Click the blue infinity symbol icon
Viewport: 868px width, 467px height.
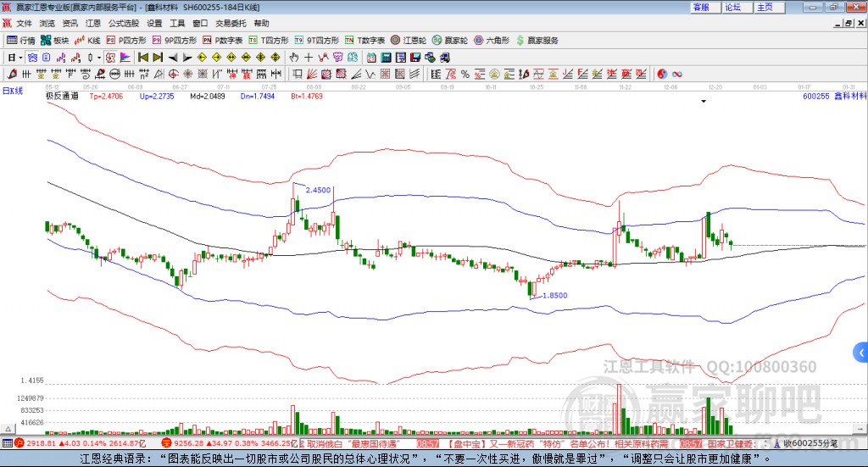[677, 74]
